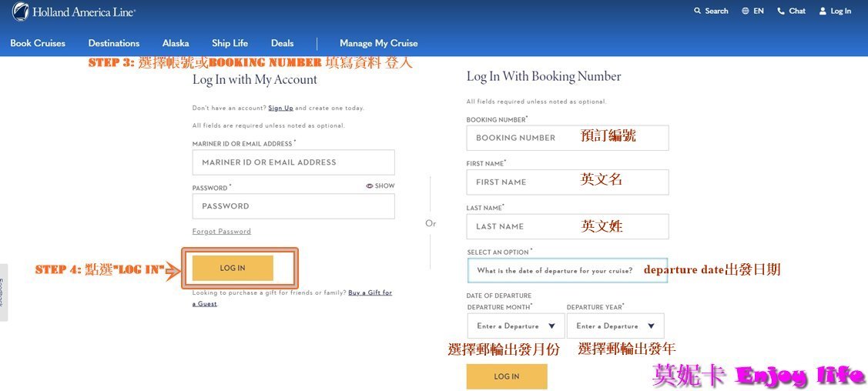Open Book Cruises menu
Screen dimensions: 868x391
click(38, 43)
